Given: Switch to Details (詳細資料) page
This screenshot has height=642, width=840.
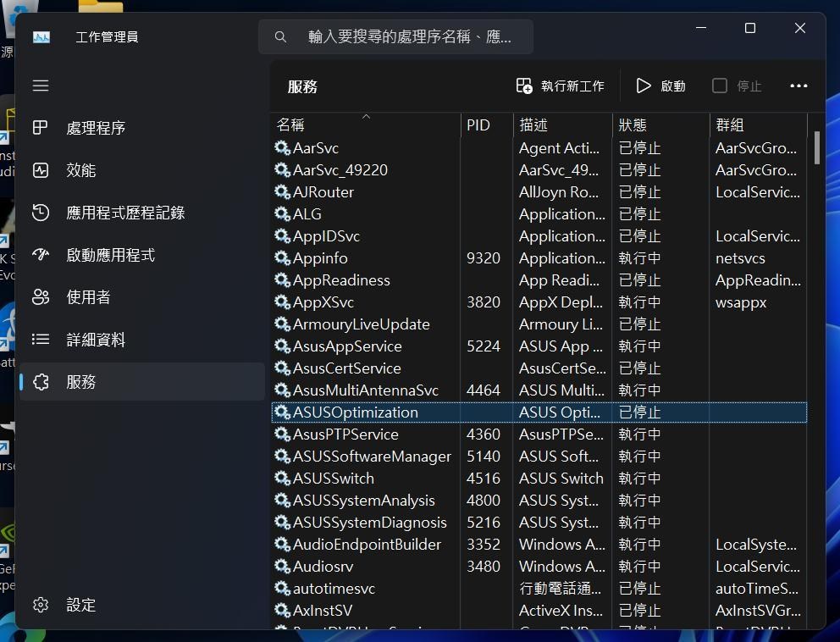Looking at the screenshot, I should coord(142,340).
